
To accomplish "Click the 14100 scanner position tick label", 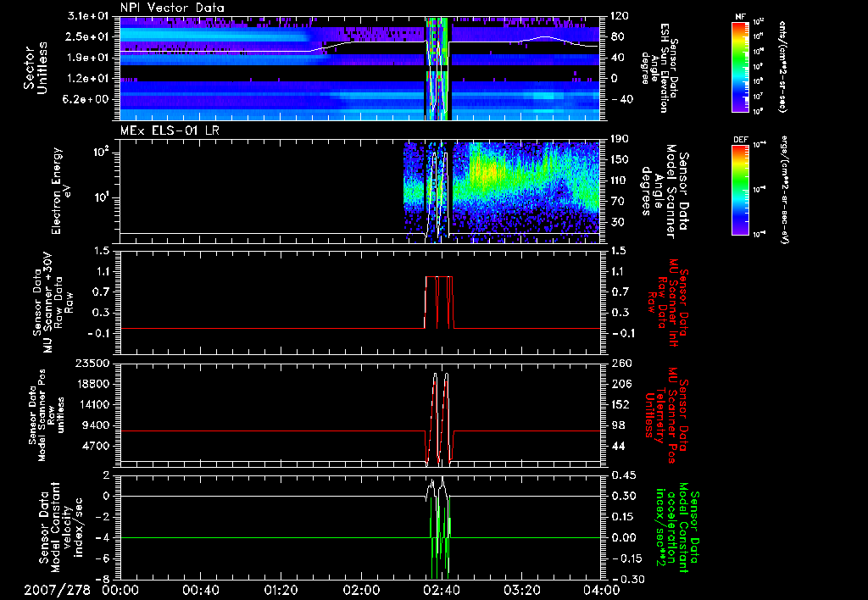I will click(x=93, y=404).
